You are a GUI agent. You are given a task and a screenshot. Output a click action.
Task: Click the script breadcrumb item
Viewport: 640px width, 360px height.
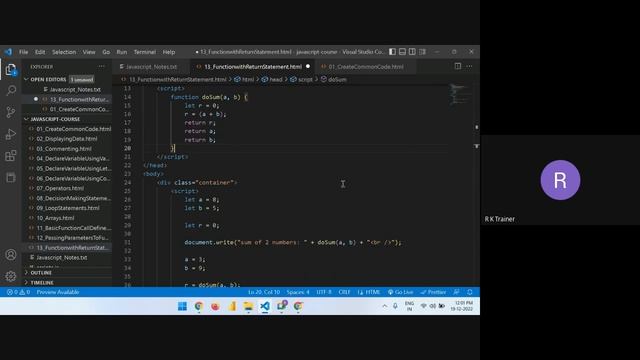(302, 80)
